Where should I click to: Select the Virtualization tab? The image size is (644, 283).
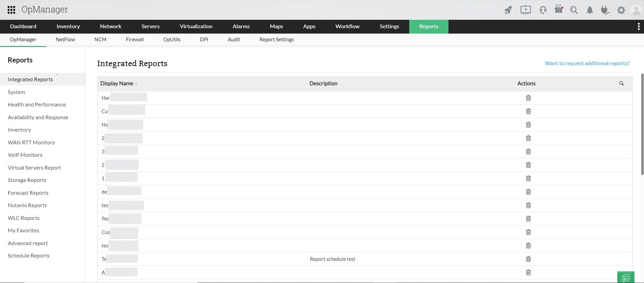point(196,27)
